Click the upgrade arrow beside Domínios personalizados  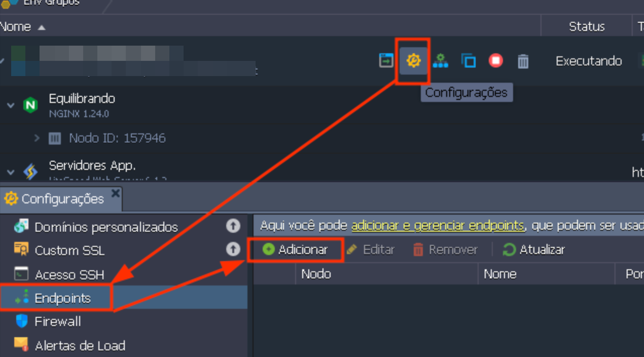(x=233, y=226)
